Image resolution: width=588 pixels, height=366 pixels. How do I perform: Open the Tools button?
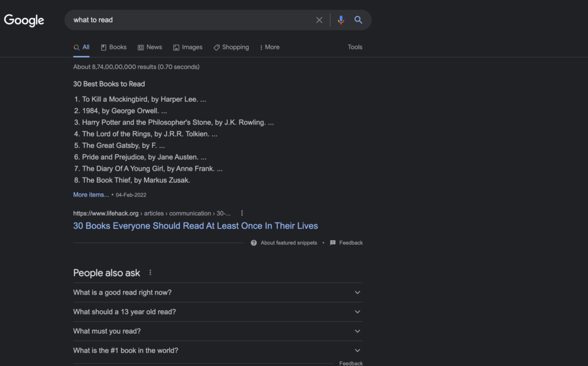click(x=355, y=47)
